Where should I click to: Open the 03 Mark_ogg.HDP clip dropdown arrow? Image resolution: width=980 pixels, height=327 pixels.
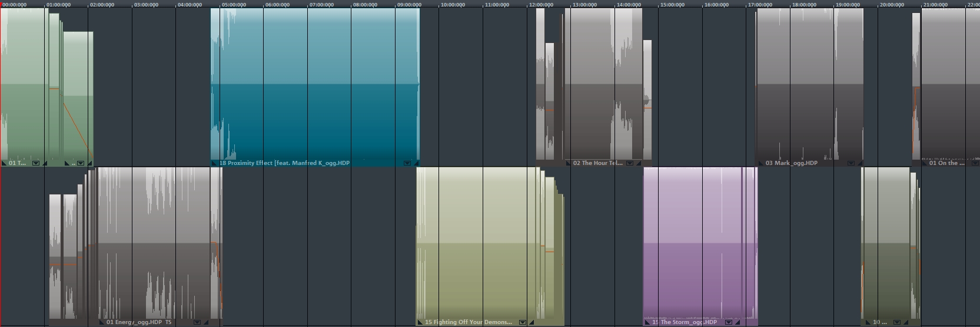pos(851,163)
